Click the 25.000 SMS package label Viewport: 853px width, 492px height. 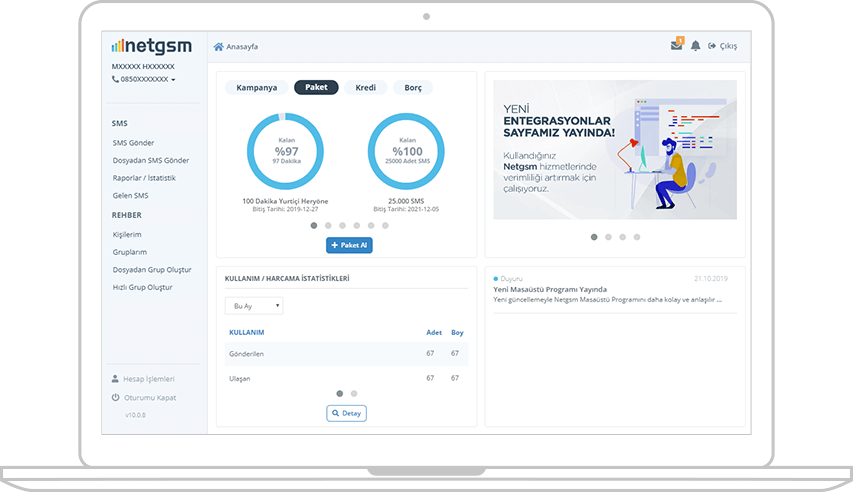[x=406, y=201]
